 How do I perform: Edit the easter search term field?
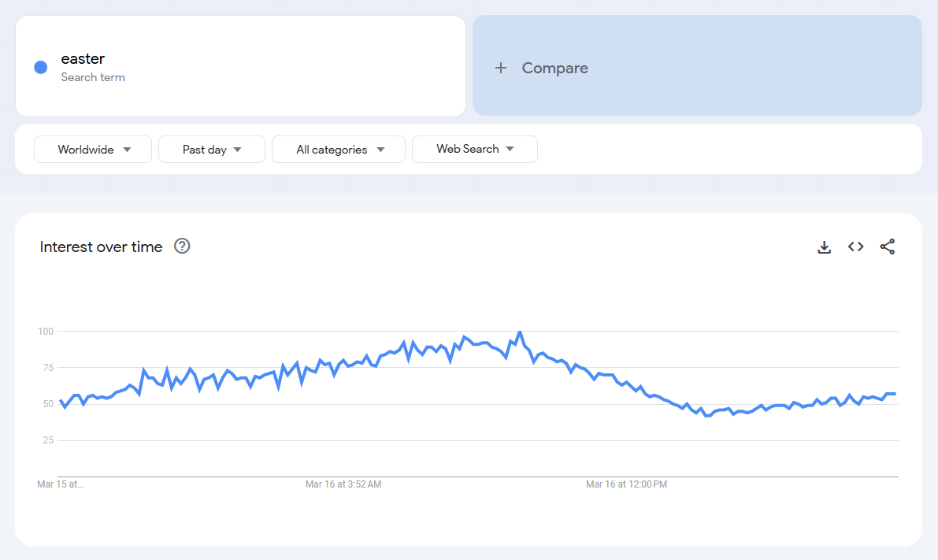[x=240, y=66]
